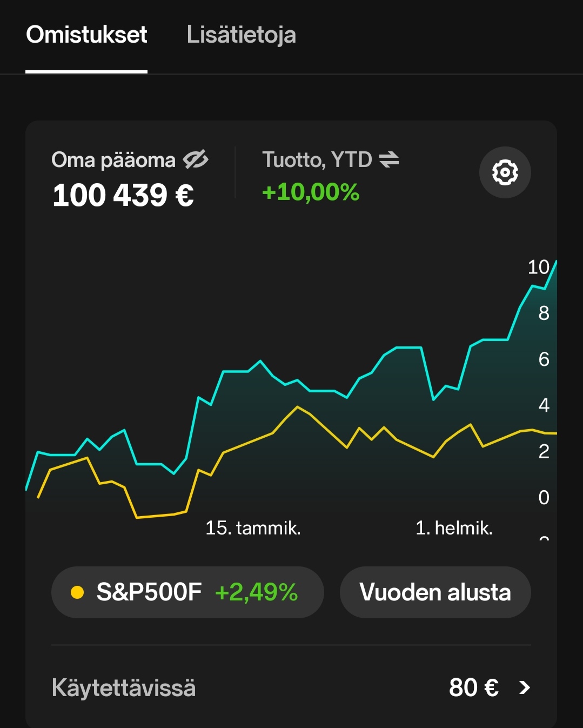
Task: Click the yellow dot of the S&P500F benchmark
Action: (77, 593)
